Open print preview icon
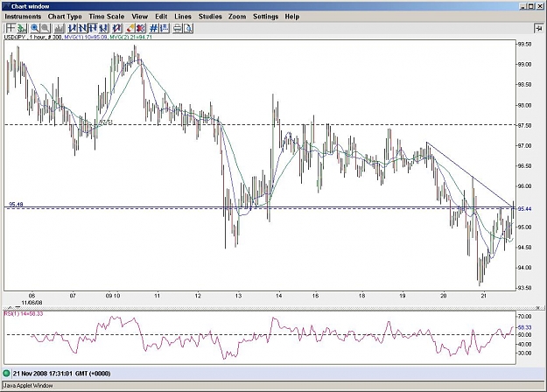This screenshot has height=392, width=547. (x=188, y=28)
